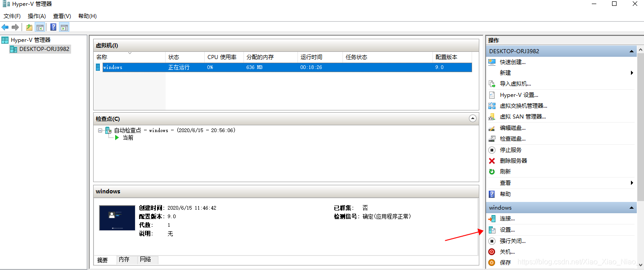Click the back arrow toolbar icon
644x270 pixels.
click(x=5, y=27)
